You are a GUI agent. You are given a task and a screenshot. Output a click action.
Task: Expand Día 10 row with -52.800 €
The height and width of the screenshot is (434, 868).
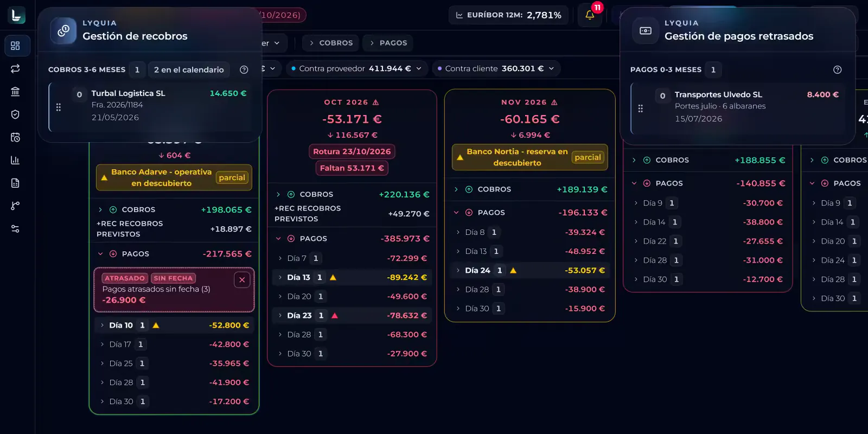tap(174, 325)
